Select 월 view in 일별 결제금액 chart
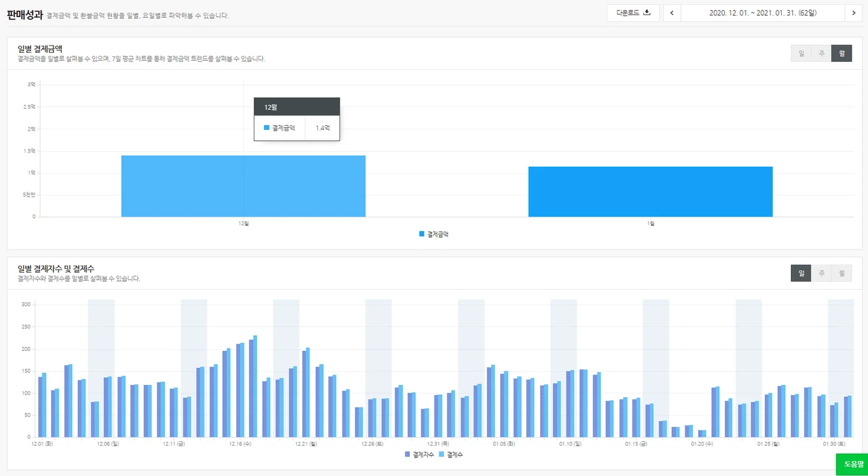 [842, 53]
